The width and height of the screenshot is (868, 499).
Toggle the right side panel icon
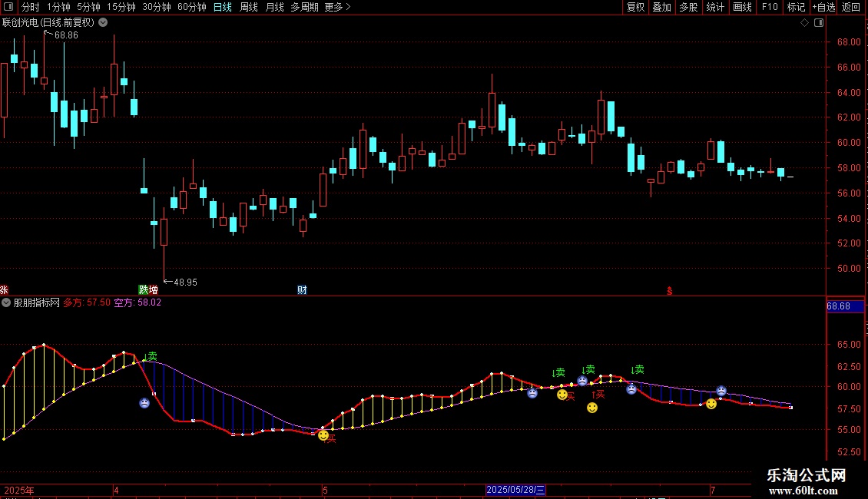[819, 23]
